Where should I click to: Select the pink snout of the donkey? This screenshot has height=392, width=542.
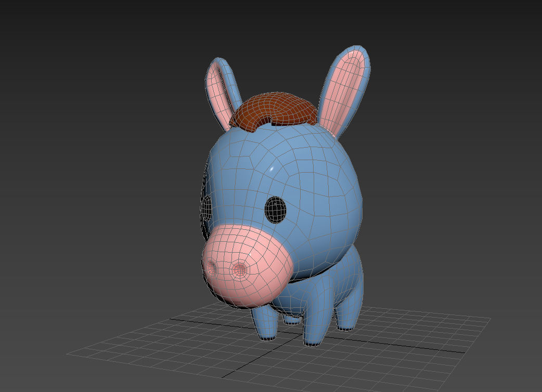(x=248, y=266)
